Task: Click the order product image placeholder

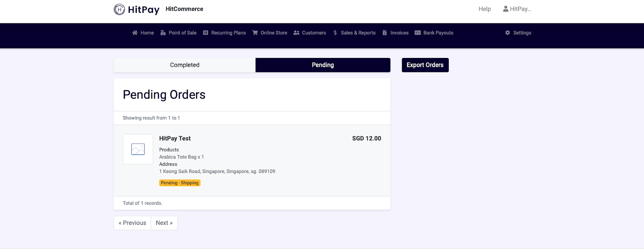Action: [138, 149]
